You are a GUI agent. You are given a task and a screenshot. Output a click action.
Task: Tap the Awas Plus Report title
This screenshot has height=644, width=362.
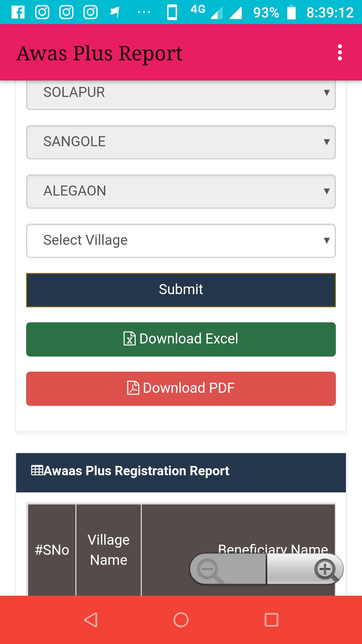pyautogui.click(x=100, y=53)
